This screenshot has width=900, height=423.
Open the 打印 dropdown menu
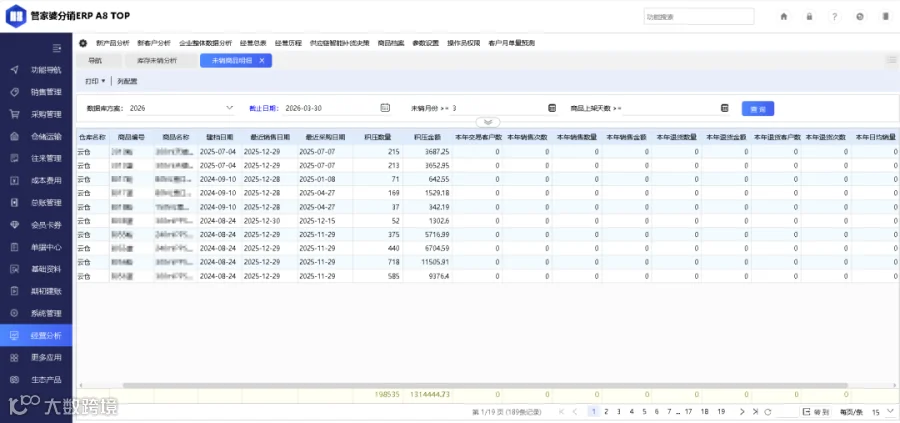[x=95, y=82]
